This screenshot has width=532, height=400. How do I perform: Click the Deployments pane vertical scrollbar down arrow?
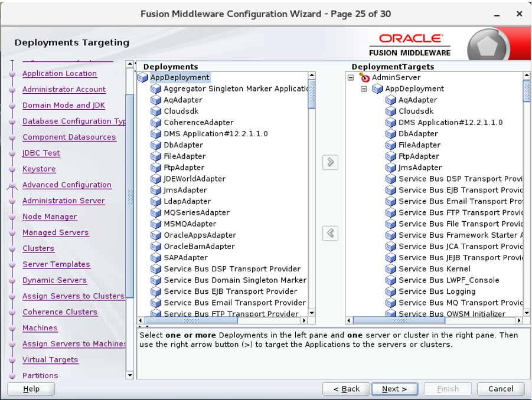pos(312,313)
